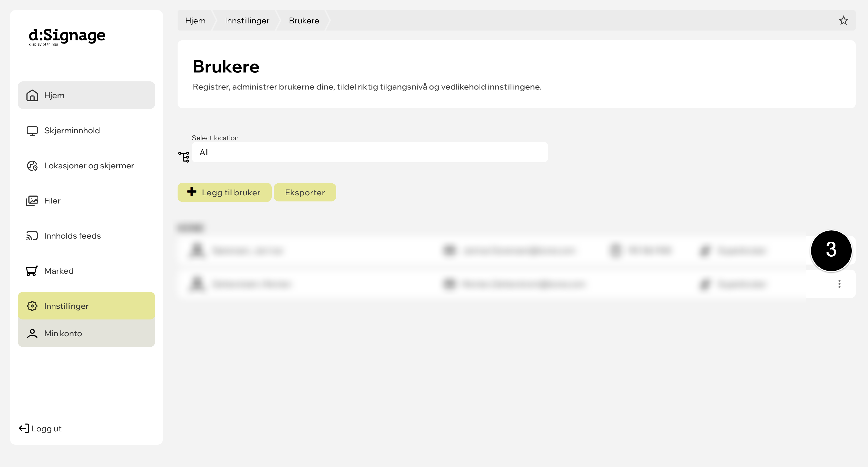Image resolution: width=868 pixels, height=467 pixels.
Task: Click the location tree hierarchy icon
Action: click(184, 157)
